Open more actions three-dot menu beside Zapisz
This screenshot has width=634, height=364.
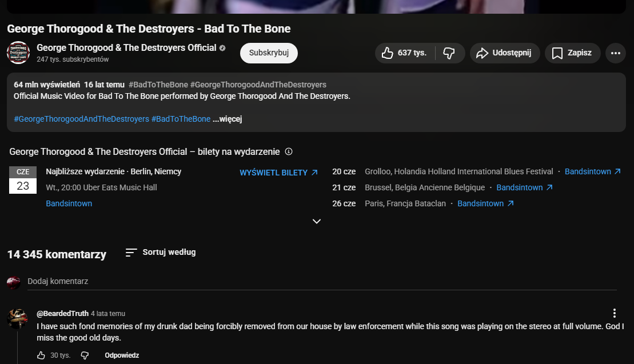pos(615,53)
